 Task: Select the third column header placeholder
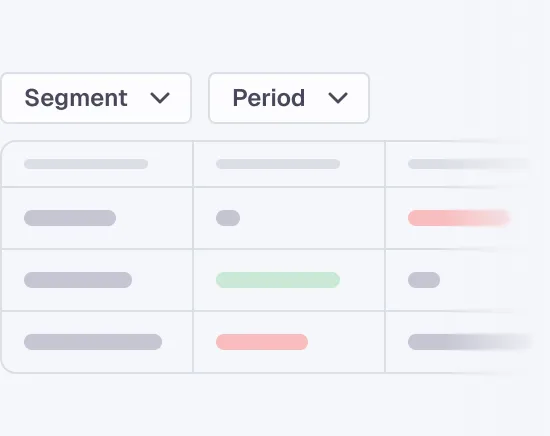pos(470,164)
